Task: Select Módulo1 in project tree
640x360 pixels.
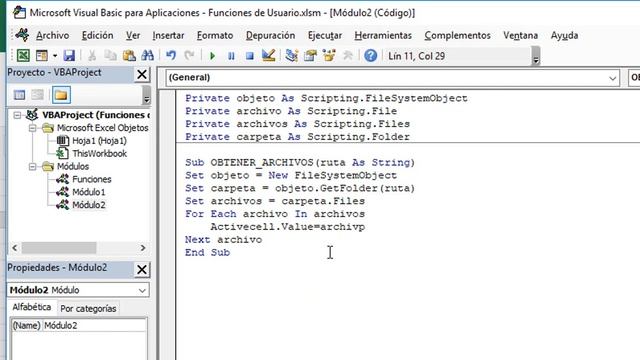Action: [x=89, y=192]
